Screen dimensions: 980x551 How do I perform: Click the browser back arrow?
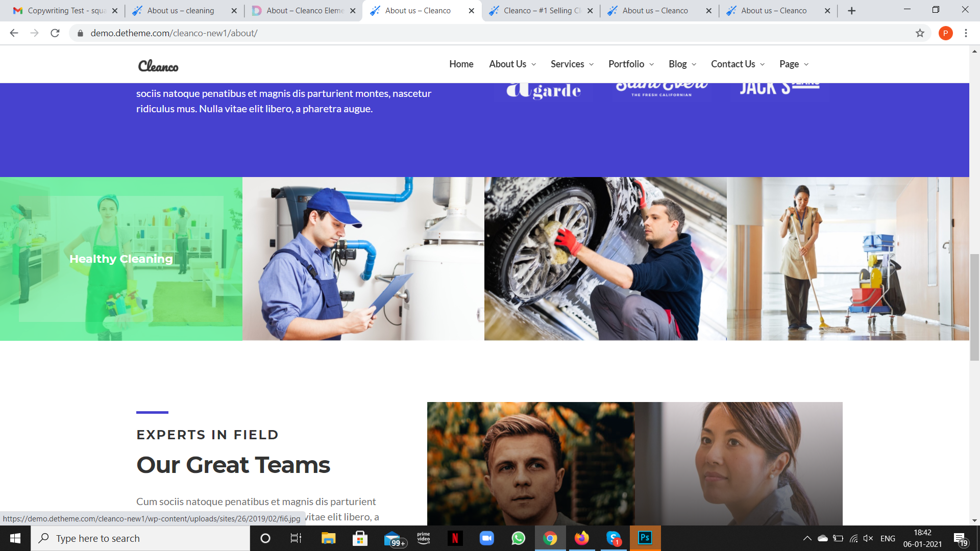coord(14,33)
